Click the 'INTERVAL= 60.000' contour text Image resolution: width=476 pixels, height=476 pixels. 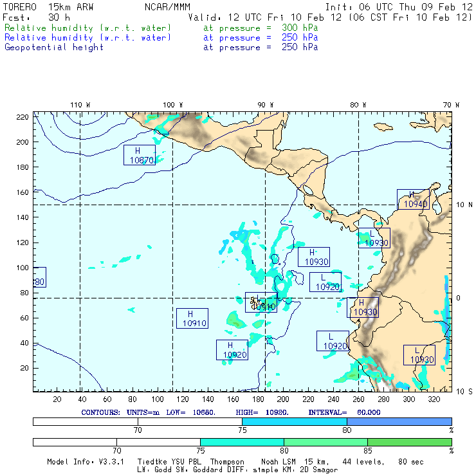[x=344, y=412]
